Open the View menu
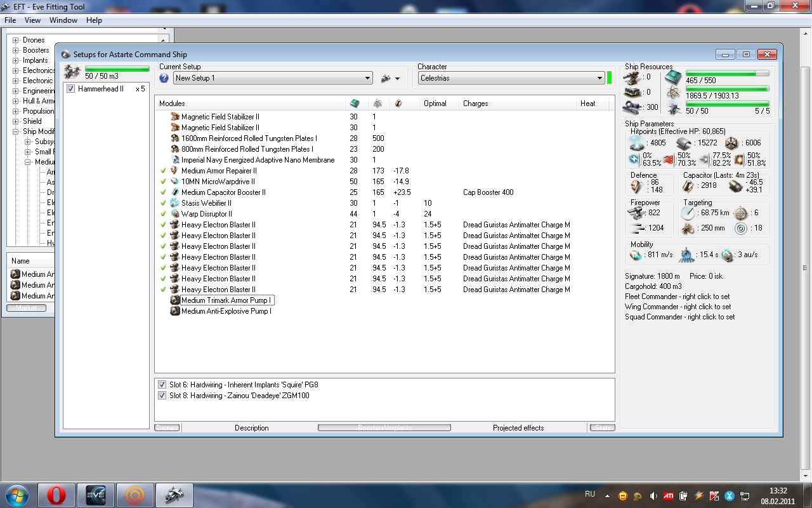The width and height of the screenshot is (812, 508). [32, 20]
